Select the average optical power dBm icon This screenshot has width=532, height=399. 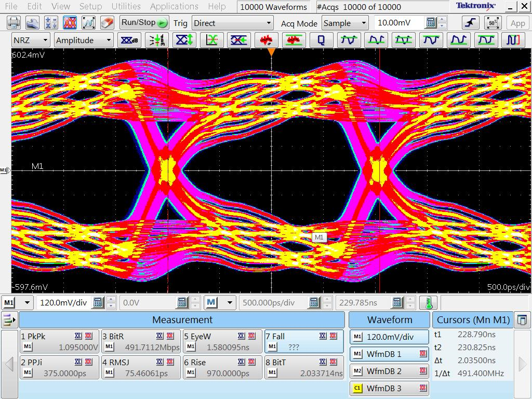[157, 40]
